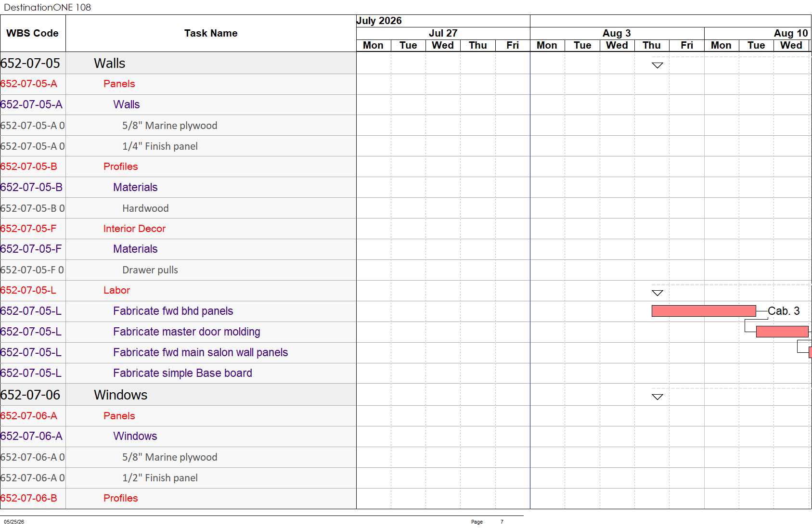Viewport: 812px width, 528px height.
Task: Select the purple Windows subtask row
Action: [x=178, y=436]
